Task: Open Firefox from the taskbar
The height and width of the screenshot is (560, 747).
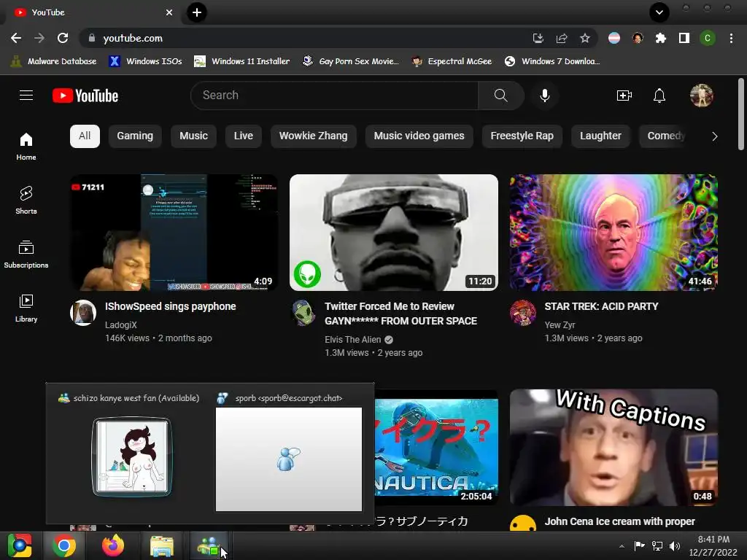Action: (113, 545)
